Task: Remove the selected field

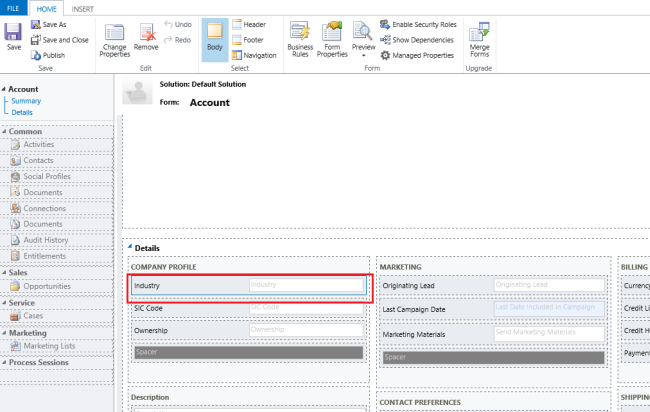Action: tap(146, 37)
